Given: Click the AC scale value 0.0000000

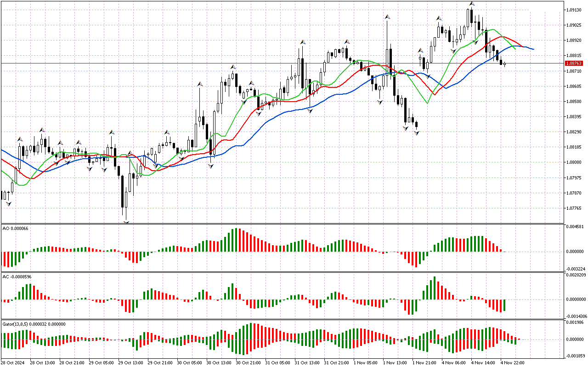Looking at the screenshot, I should coord(575,299).
